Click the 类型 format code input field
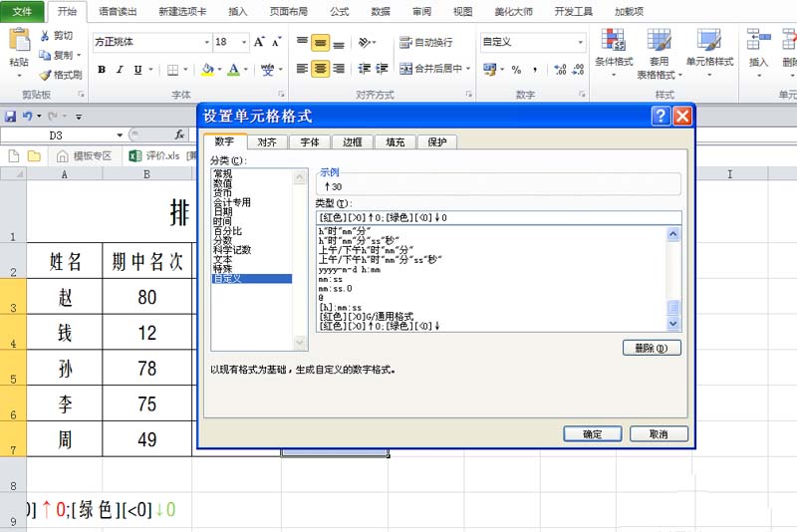This screenshot has width=797, height=532. 499,217
